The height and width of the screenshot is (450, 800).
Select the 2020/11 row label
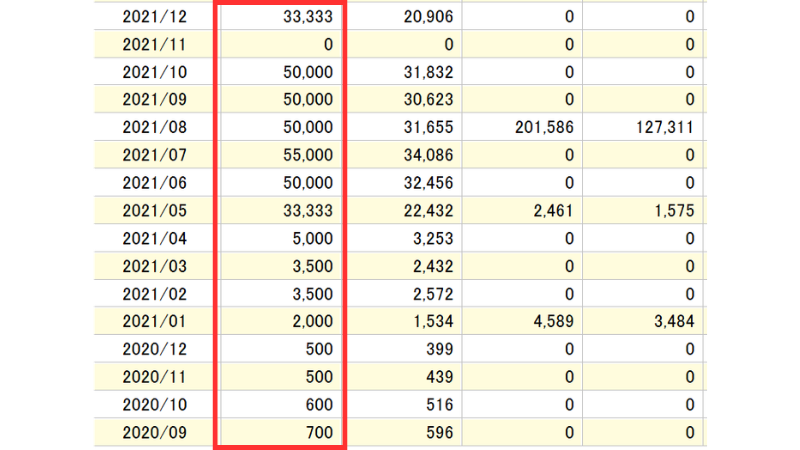pyautogui.click(x=154, y=377)
